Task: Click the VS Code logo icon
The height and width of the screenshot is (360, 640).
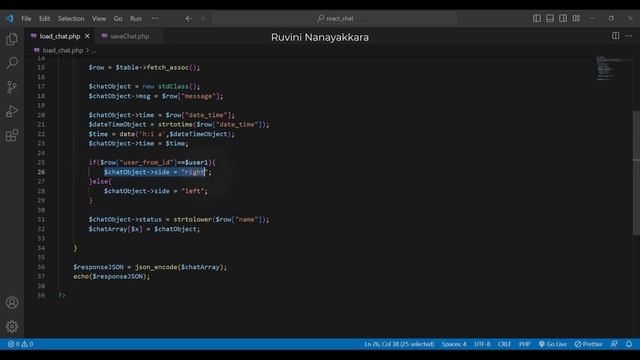Action: [9, 18]
